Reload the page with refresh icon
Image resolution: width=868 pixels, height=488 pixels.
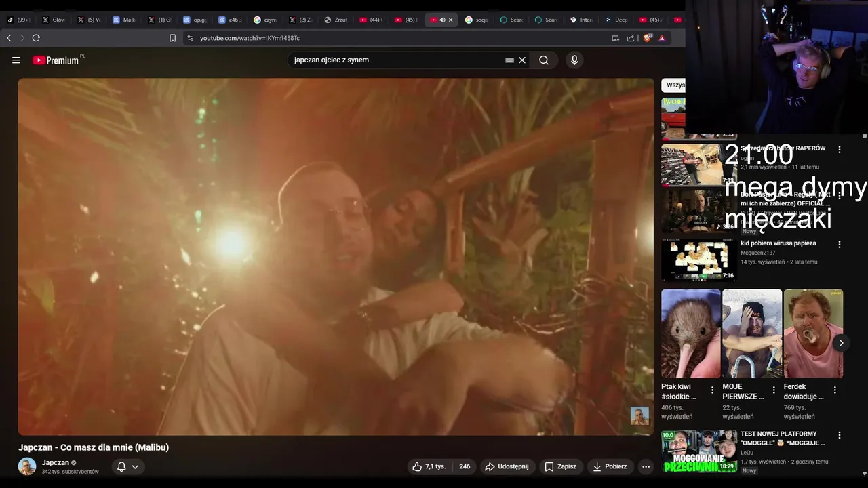pos(36,38)
